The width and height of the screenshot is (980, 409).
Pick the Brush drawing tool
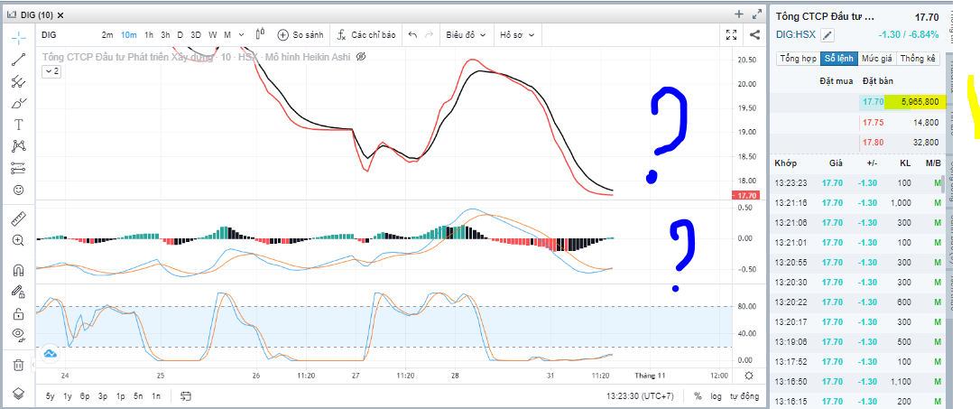pyautogui.click(x=18, y=103)
